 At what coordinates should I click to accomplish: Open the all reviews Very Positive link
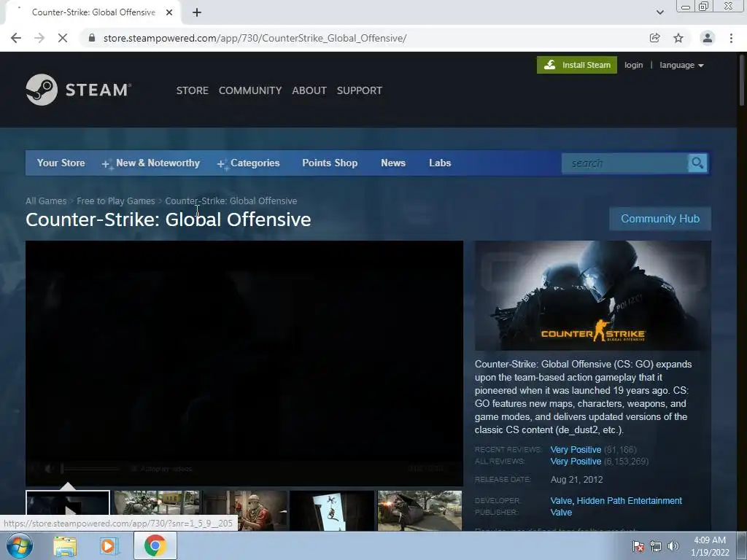click(x=576, y=462)
